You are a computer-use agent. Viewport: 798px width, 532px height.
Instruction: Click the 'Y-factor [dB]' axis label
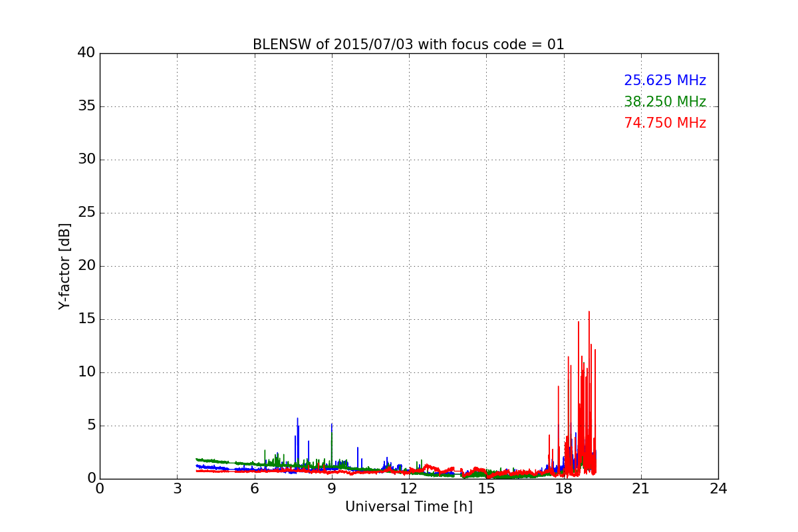tap(65, 266)
